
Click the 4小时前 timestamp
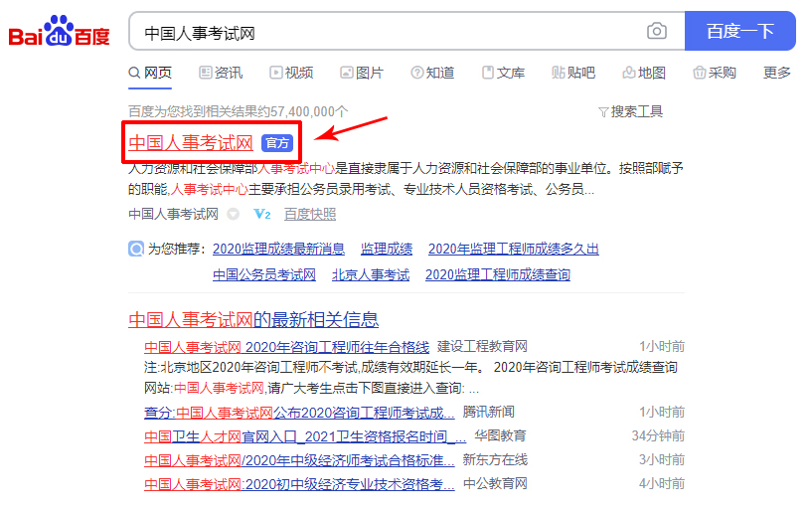pos(662,483)
